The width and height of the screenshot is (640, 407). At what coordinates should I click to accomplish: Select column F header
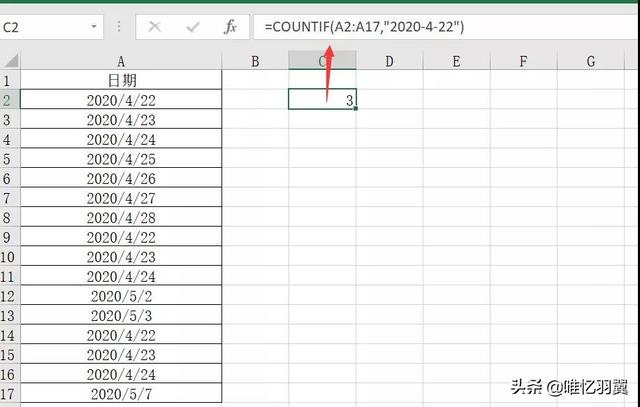523,61
